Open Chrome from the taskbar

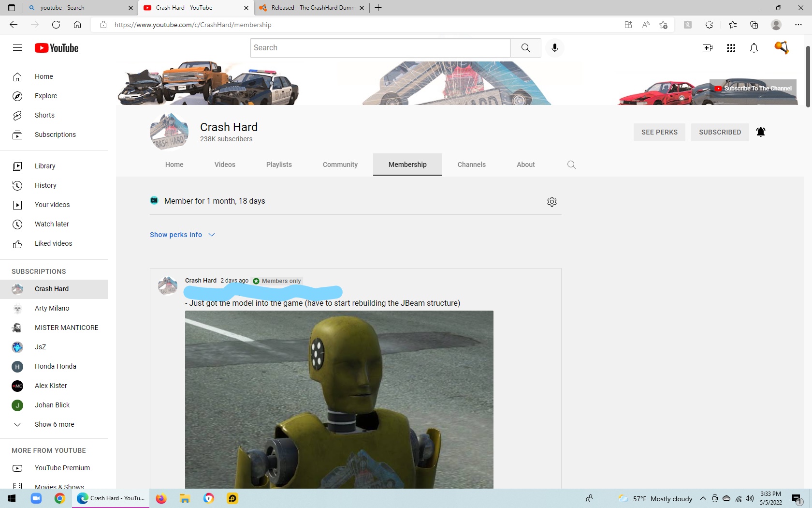click(x=60, y=498)
